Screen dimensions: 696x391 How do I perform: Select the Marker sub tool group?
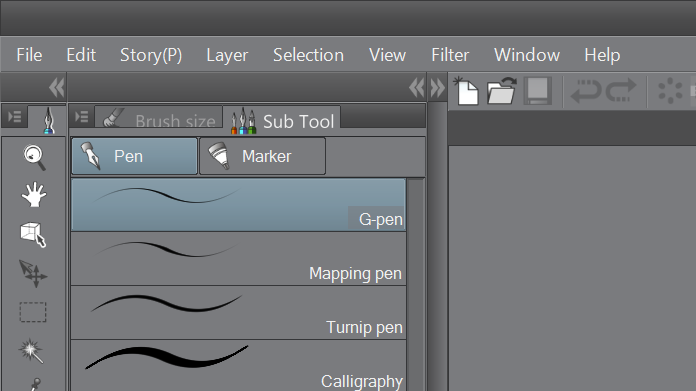[262, 156]
